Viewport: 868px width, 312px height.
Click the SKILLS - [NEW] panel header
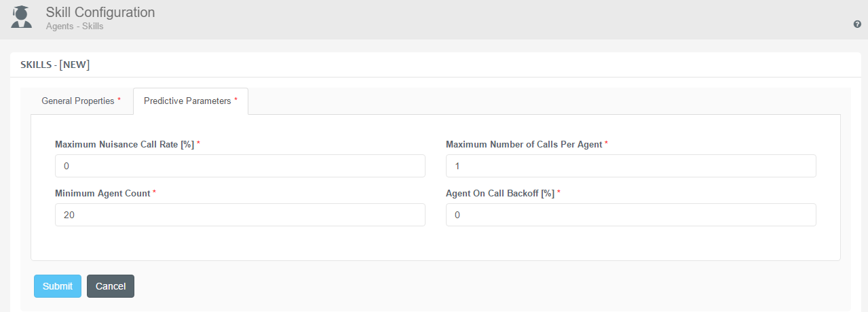tap(55, 65)
